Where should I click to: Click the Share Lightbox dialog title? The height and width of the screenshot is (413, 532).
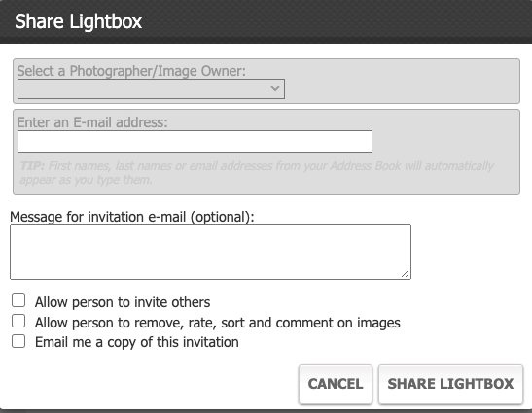pos(78,21)
